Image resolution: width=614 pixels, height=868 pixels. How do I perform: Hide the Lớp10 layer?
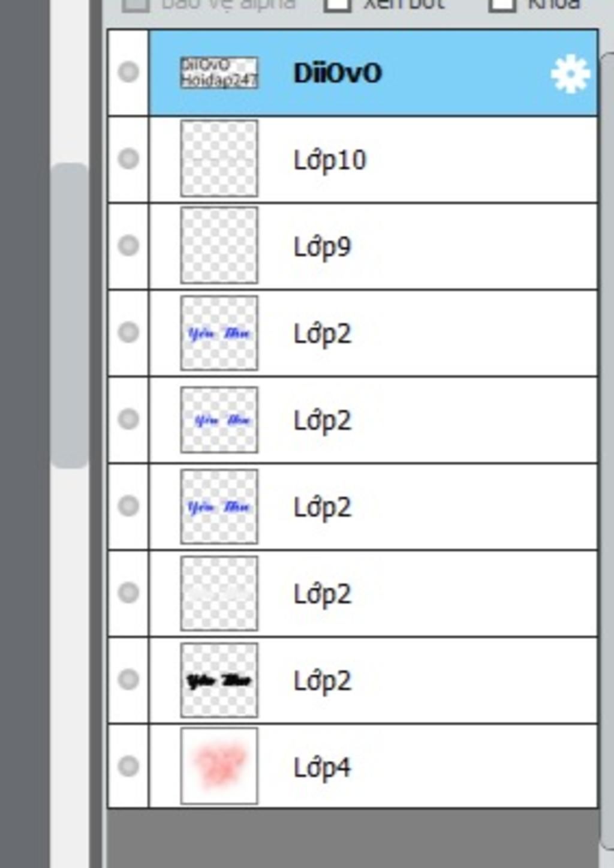click(x=128, y=158)
